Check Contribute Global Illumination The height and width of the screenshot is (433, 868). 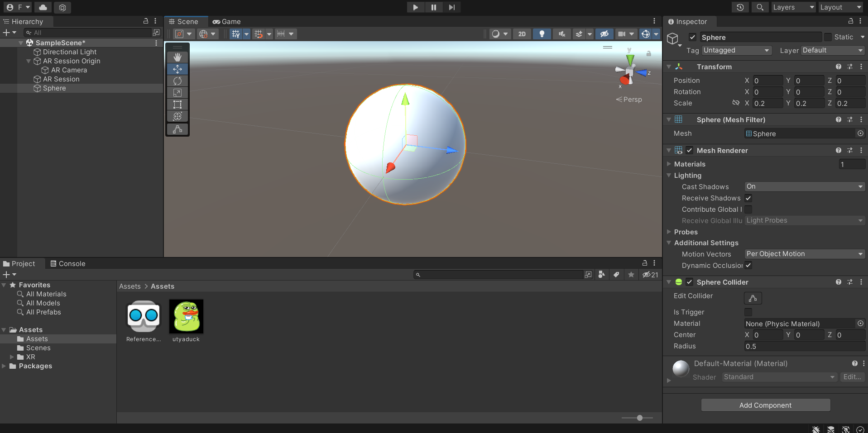[x=748, y=209]
